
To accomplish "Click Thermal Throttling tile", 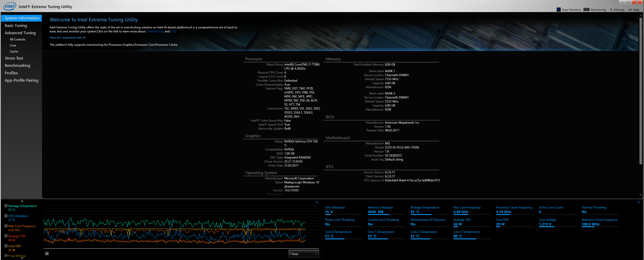I will click(x=600, y=210).
